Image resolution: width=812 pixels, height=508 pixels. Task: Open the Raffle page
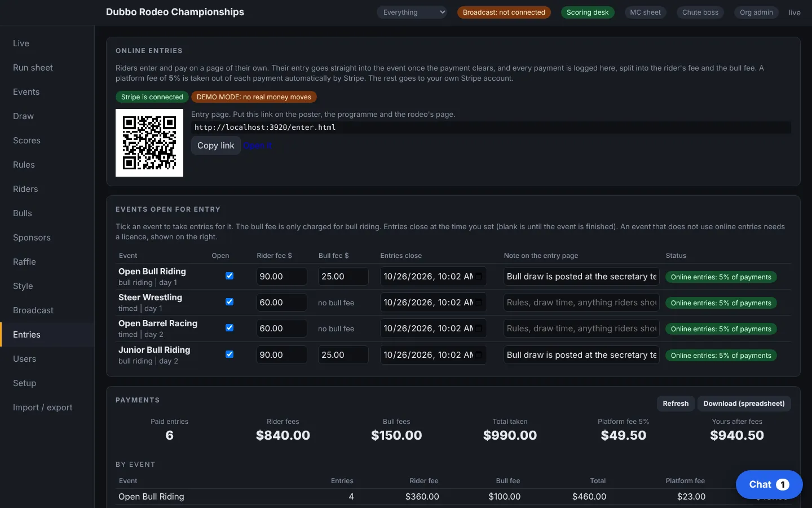pyautogui.click(x=47, y=262)
